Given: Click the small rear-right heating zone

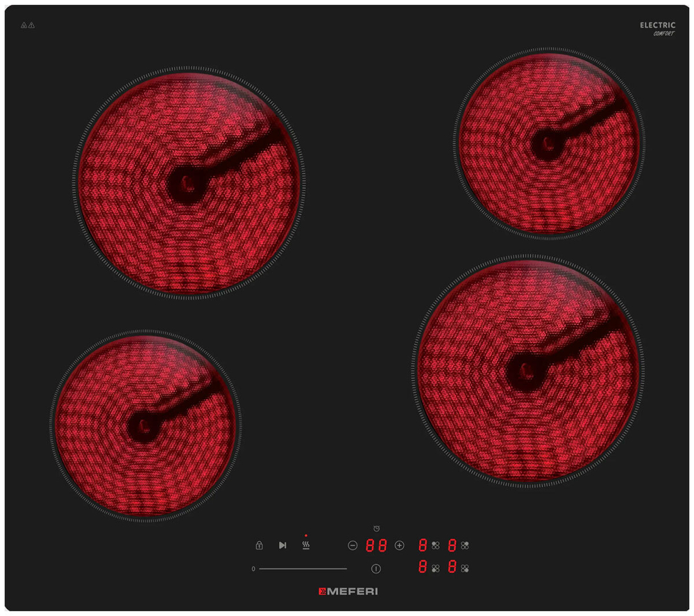Looking at the screenshot, I should (x=549, y=144).
